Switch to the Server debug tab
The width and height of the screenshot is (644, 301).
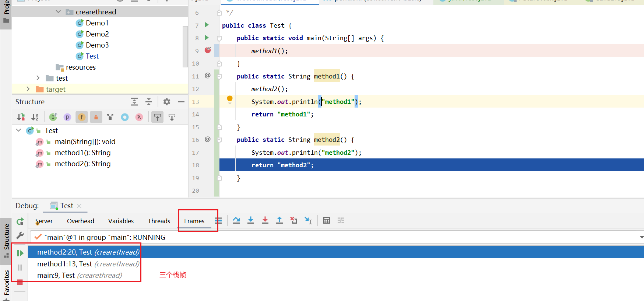coord(44,221)
